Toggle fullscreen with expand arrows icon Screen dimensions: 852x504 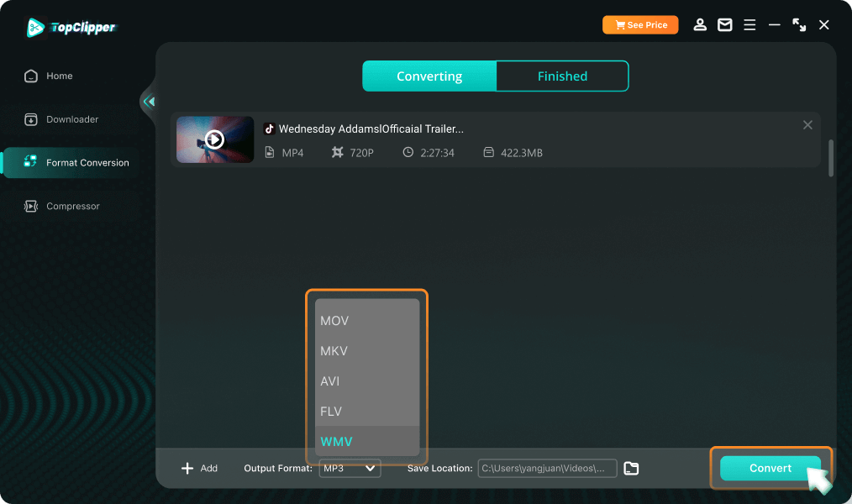[x=799, y=25]
